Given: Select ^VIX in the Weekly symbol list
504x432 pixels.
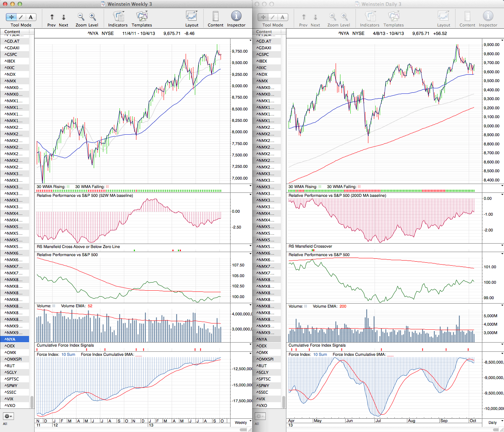Looking at the screenshot, I should click(9, 399).
